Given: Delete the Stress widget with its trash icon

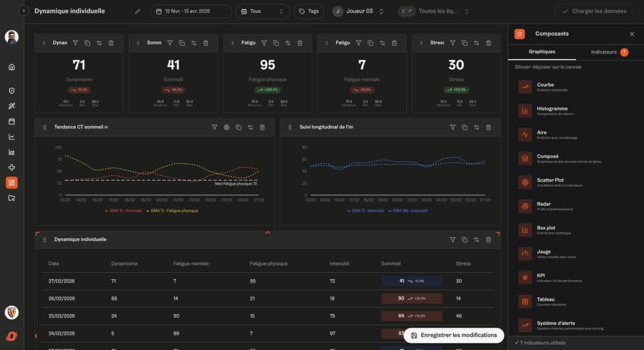Looking at the screenshot, I should tap(488, 43).
